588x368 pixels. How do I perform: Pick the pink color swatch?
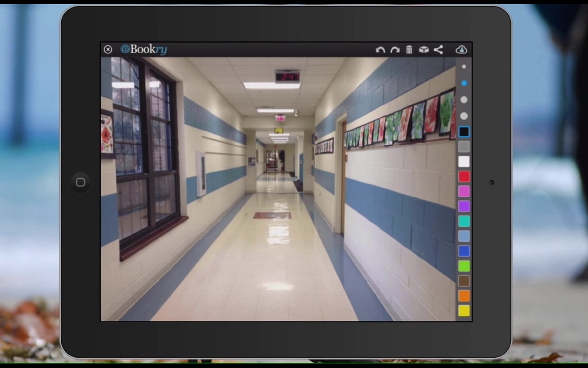pyautogui.click(x=464, y=191)
